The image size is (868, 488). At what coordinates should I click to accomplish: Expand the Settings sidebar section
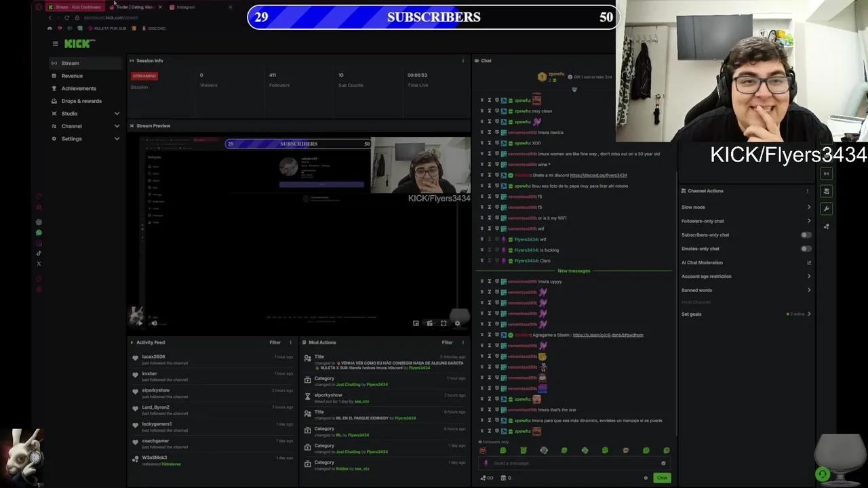(85, 138)
